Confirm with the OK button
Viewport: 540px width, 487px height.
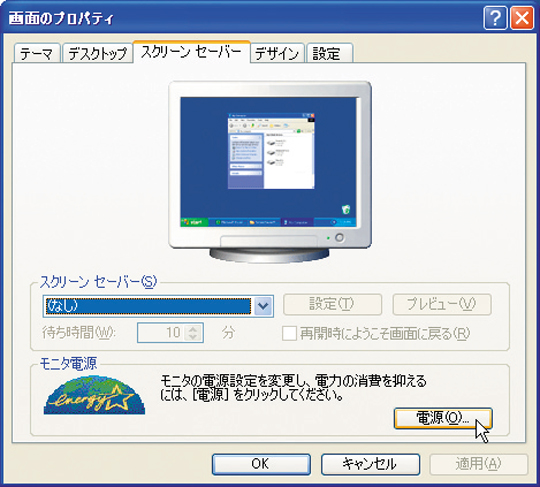[261, 464]
